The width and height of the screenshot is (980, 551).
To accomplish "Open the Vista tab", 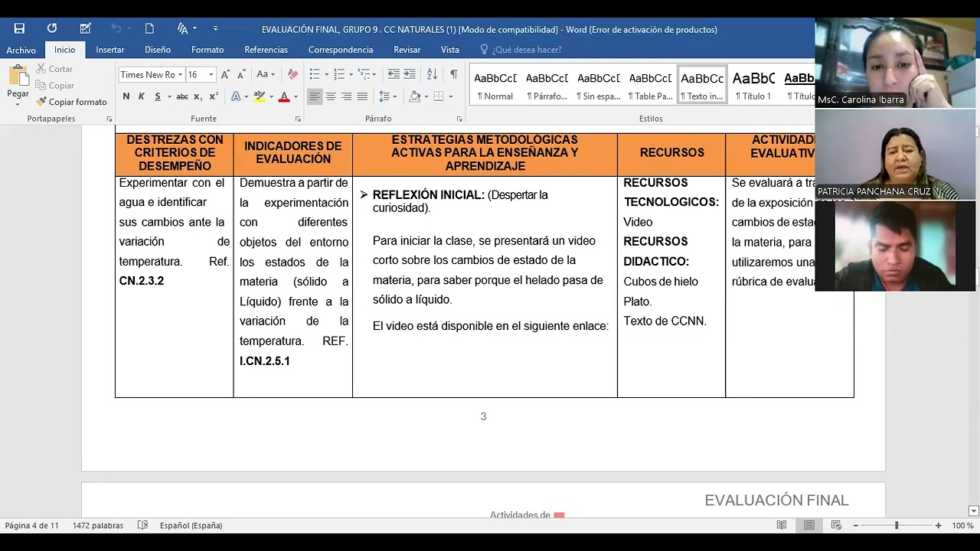I will pyautogui.click(x=450, y=50).
